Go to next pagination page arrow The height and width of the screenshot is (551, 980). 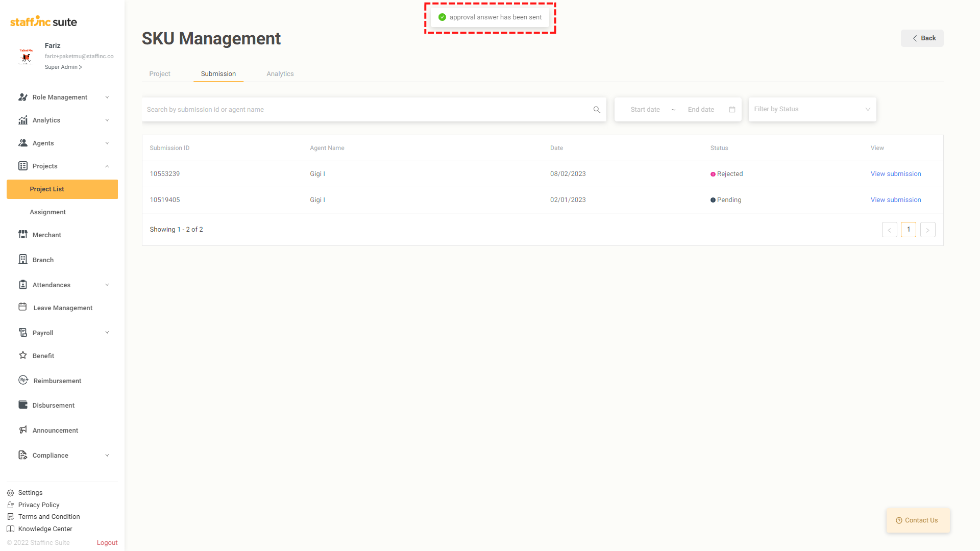[927, 230]
